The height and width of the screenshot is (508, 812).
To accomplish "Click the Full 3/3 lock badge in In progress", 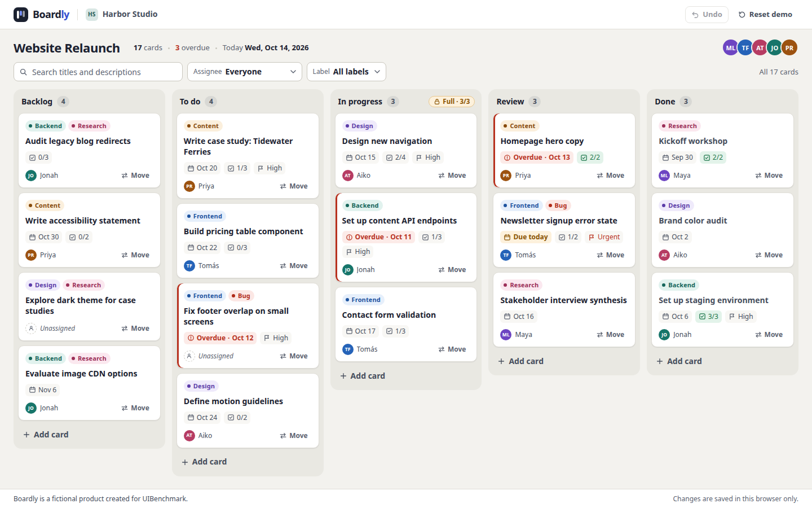I will (452, 102).
